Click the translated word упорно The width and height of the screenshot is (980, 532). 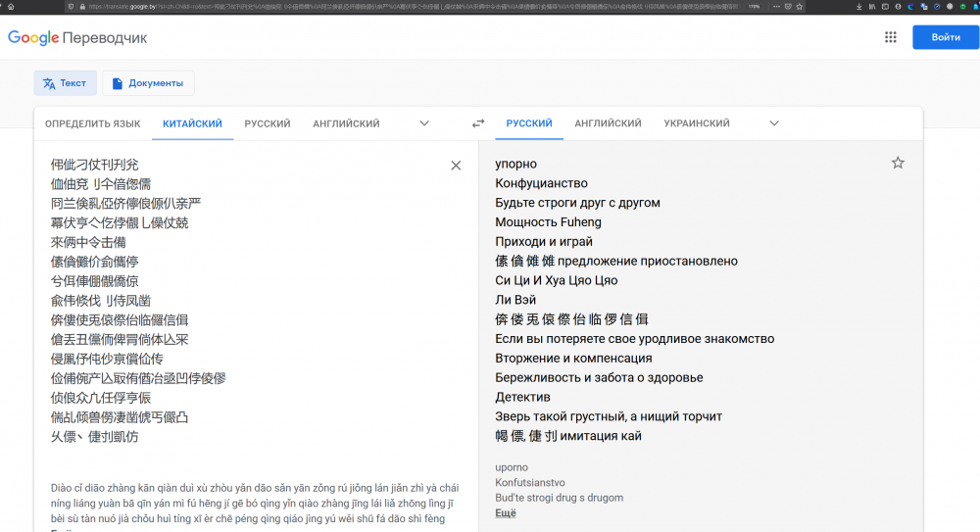tap(515, 164)
